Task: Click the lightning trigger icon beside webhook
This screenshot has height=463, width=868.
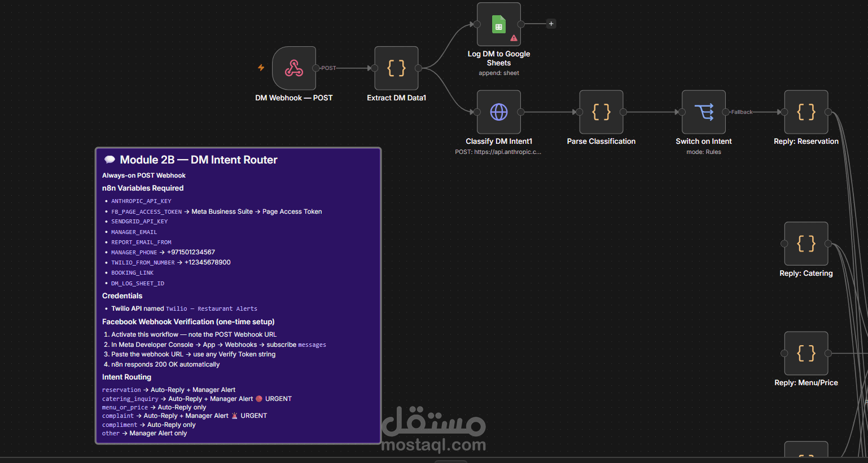Action: tap(261, 68)
